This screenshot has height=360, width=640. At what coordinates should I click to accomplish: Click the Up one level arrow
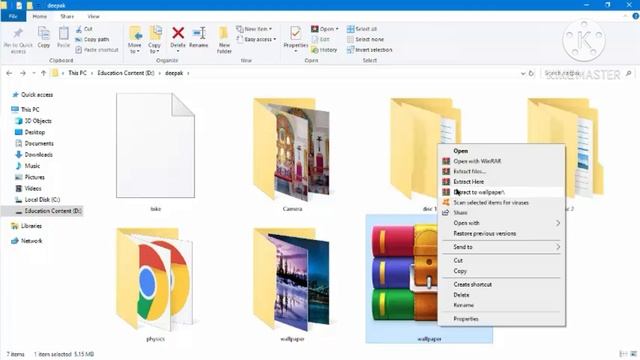(43, 73)
